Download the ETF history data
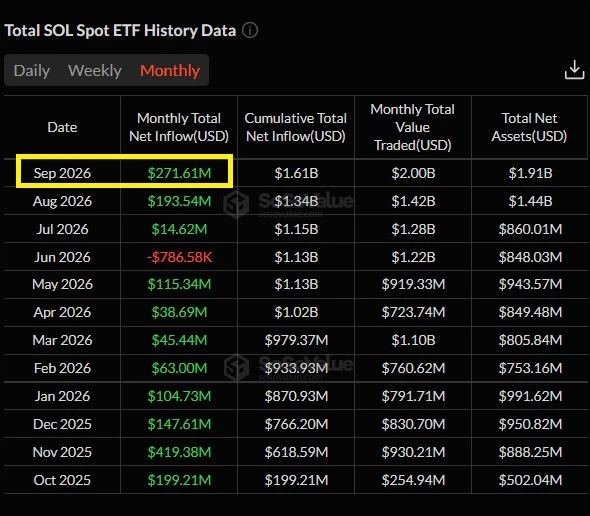This screenshot has height=516, width=590. pyautogui.click(x=574, y=70)
